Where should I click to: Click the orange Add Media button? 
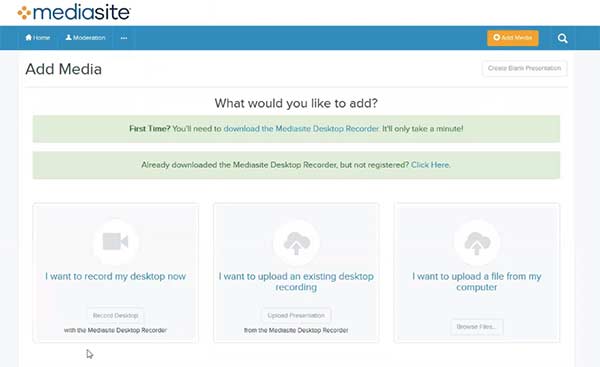[513, 38]
